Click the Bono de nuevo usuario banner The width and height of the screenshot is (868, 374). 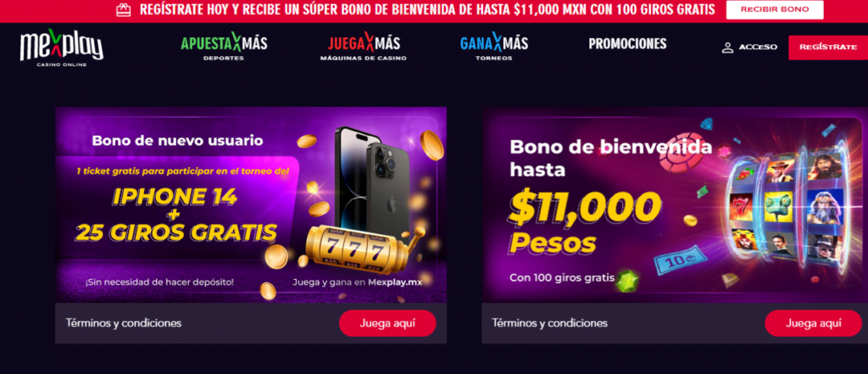click(251, 204)
